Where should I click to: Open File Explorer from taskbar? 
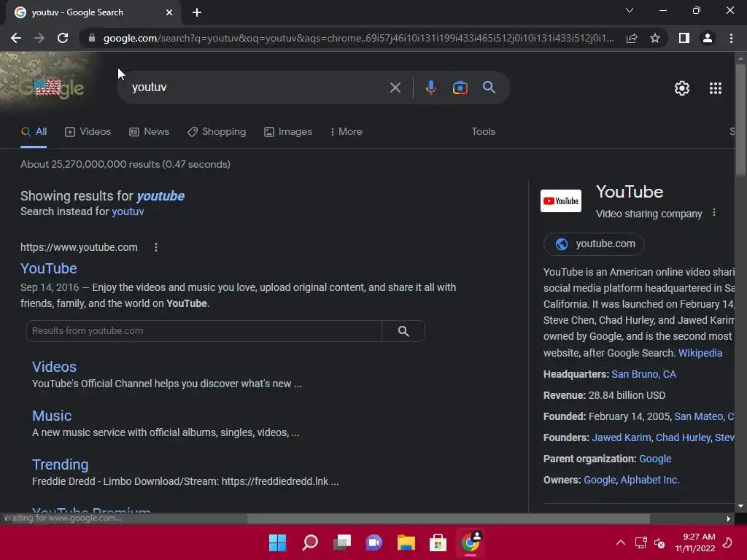point(406,542)
